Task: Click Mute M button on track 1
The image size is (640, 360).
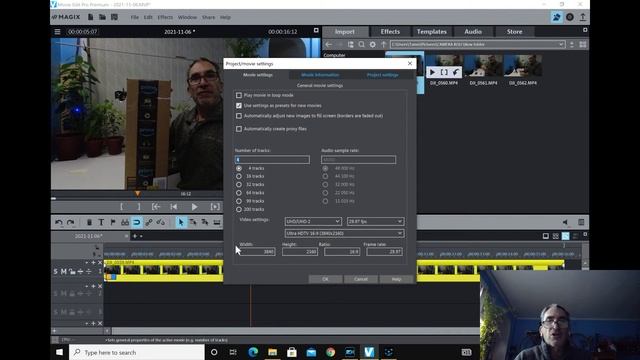Action: [x=64, y=271]
